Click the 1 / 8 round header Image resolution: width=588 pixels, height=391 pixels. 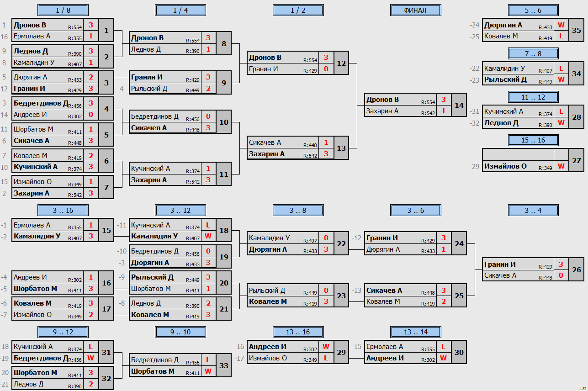click(63, 10)
